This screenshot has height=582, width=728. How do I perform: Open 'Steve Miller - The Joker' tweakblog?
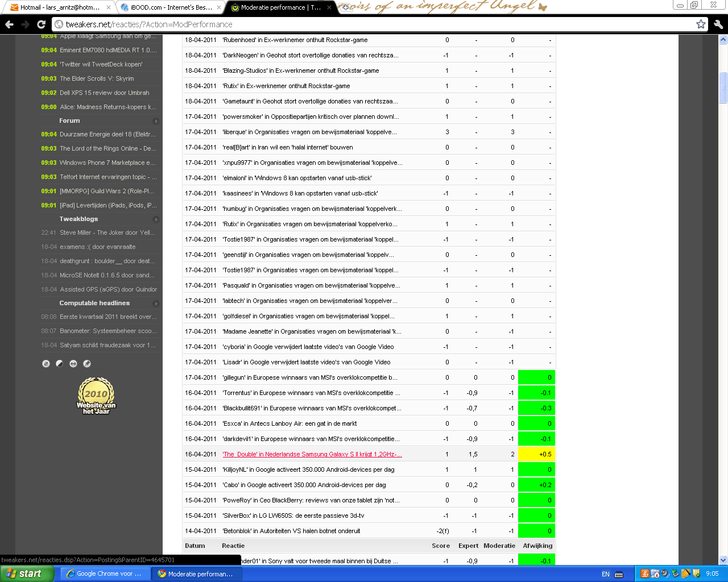pyautogui.click(x=107, y=233)
